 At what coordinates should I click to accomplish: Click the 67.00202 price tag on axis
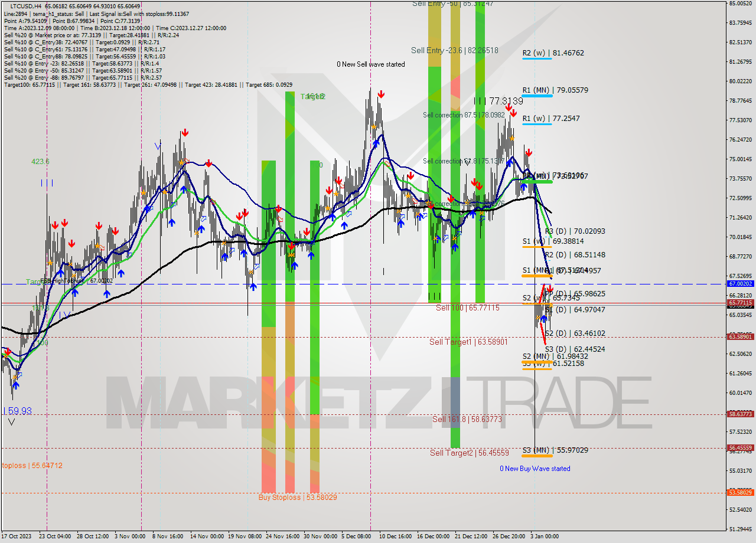740,284
